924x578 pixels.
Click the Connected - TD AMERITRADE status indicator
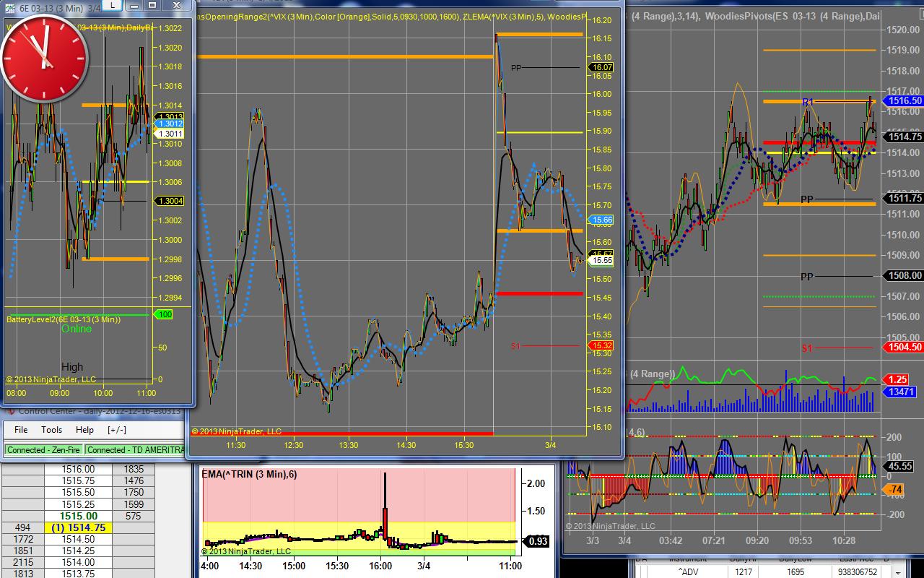click(x=135, y=449)
